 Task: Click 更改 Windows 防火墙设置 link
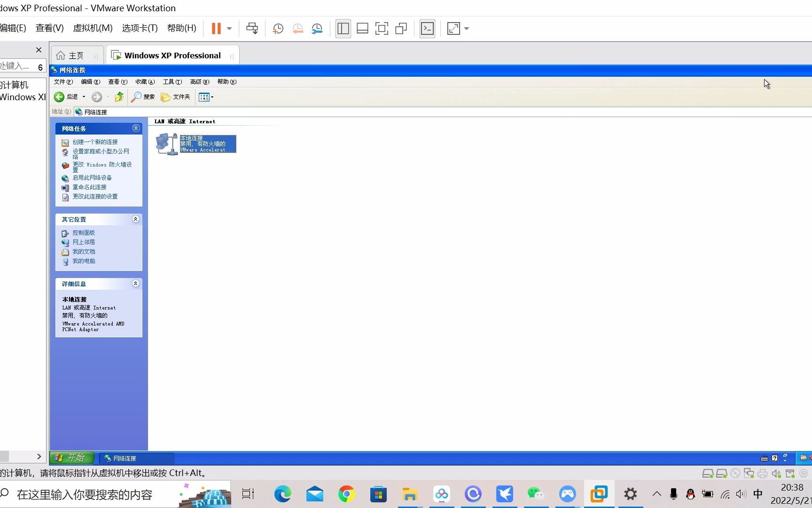102,167
